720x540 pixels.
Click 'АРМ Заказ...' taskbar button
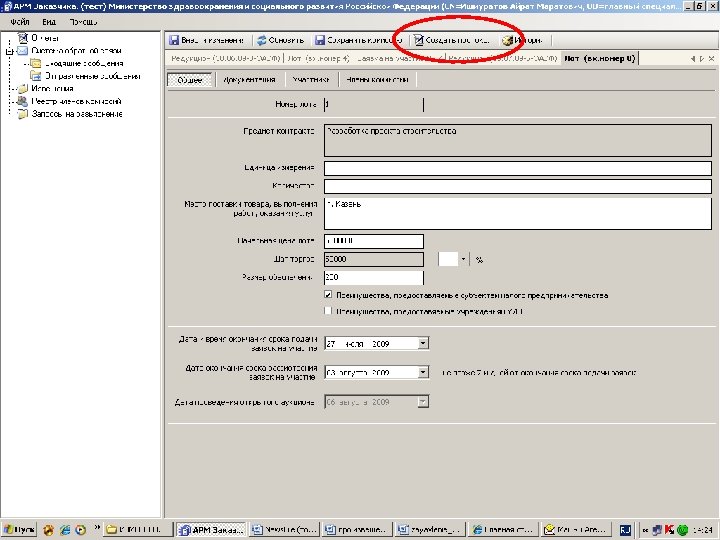[211, 530]
